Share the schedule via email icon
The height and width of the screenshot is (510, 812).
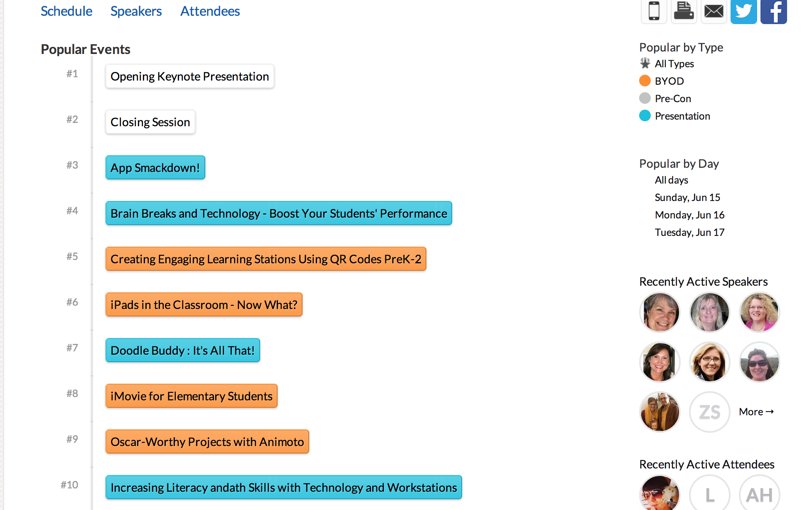pos(714,11)
